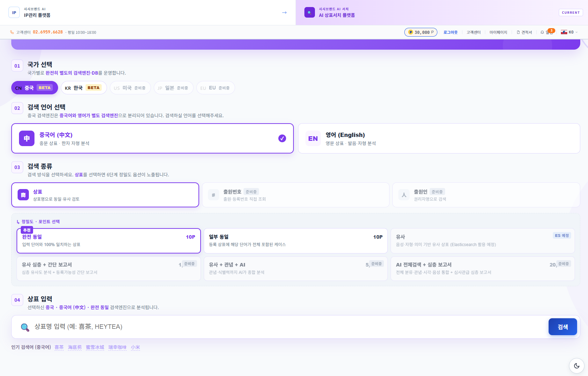Click the gold P coin icon
This screenshot has width=588, height=376.
(410, 32)
